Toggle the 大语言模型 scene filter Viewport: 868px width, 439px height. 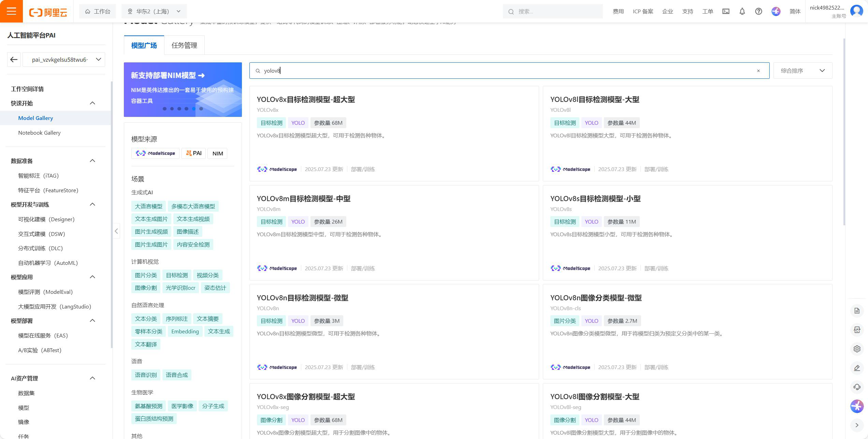click(148, 206)
